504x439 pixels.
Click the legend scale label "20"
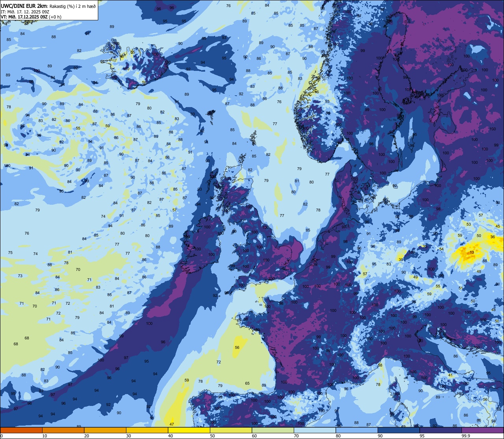tap(87, 436)
